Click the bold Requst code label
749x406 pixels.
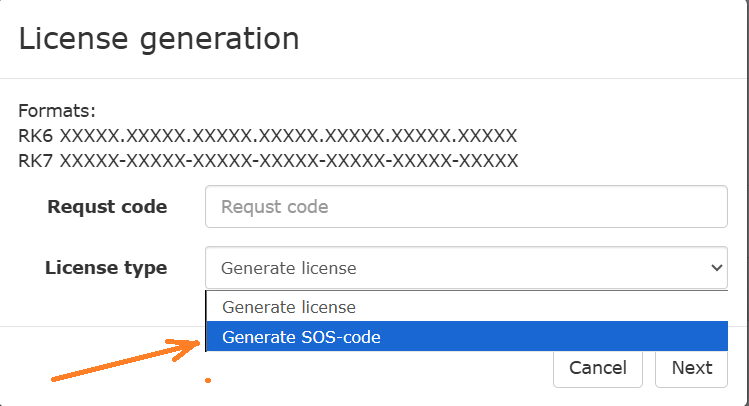(107, 207)
